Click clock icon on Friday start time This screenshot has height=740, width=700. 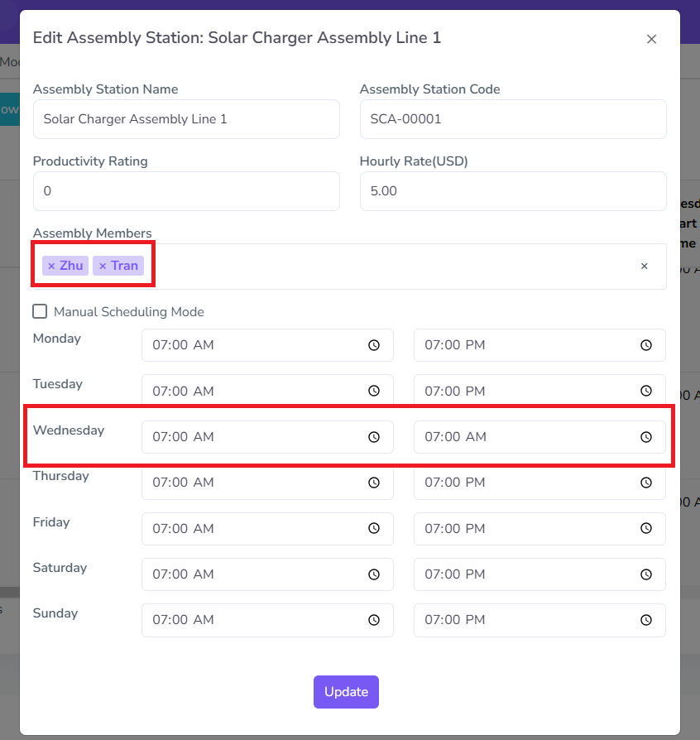click(374, 529)
